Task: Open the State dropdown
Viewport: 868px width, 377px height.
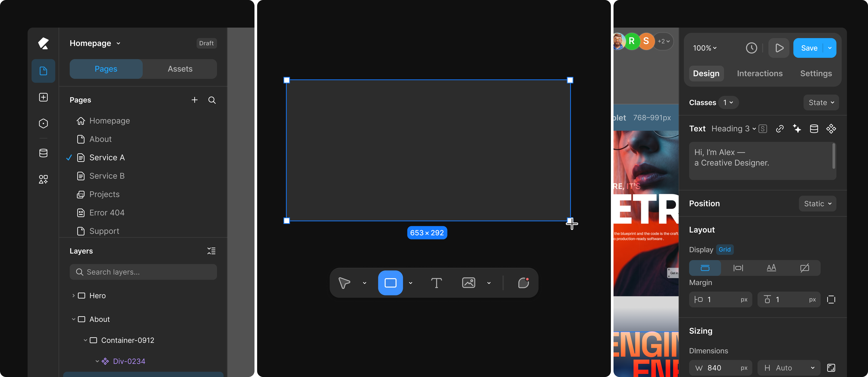Action: pyautogui.click(x=821, y=103)
